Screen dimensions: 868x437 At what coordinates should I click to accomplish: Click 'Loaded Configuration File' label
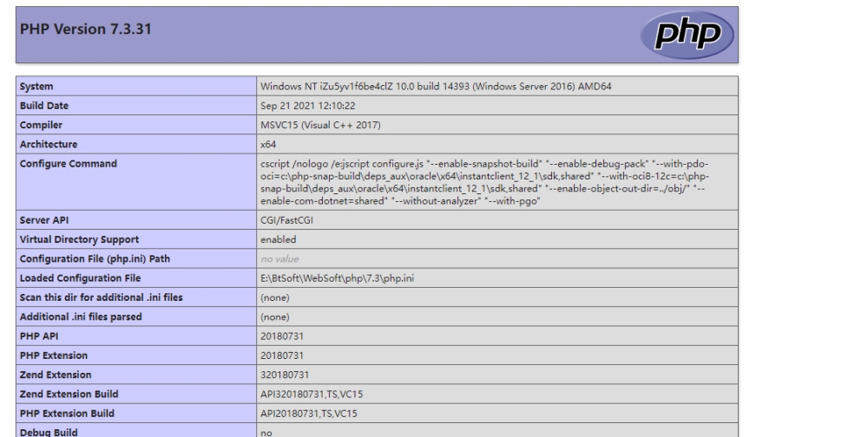pos(80,278)
